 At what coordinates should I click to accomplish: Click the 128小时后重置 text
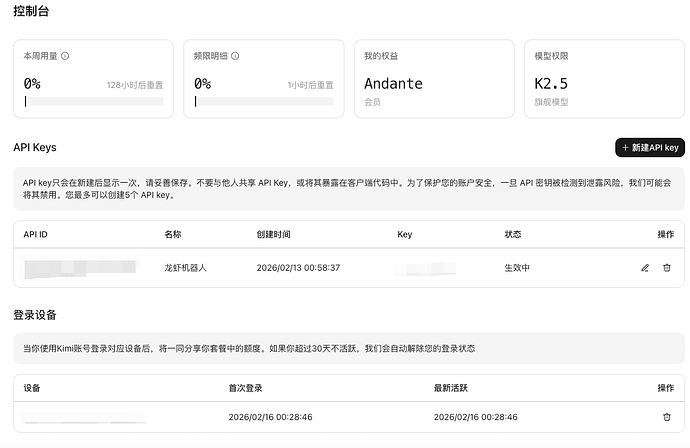click(135, 85)
